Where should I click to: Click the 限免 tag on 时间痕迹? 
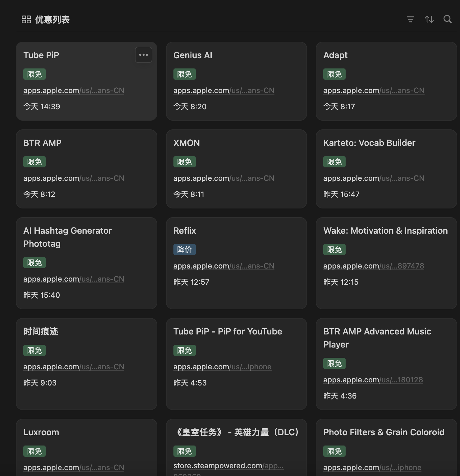pos(34,350)
